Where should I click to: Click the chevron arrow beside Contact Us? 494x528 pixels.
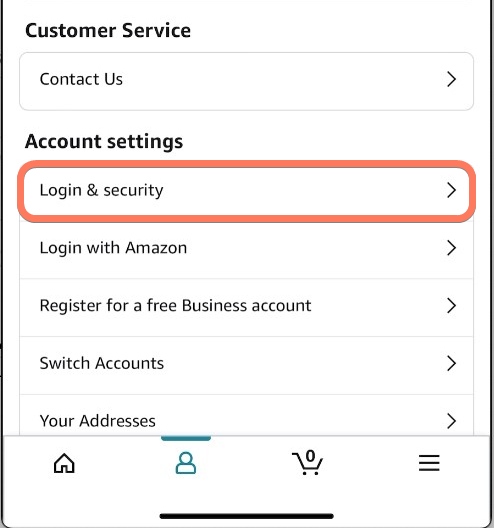pos(451,79)
